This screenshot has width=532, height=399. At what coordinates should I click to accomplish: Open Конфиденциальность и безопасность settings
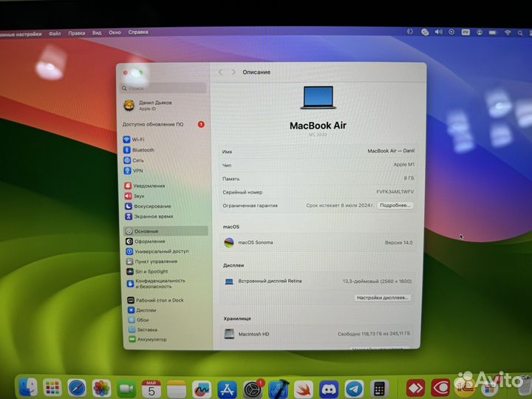coord(156,284)
